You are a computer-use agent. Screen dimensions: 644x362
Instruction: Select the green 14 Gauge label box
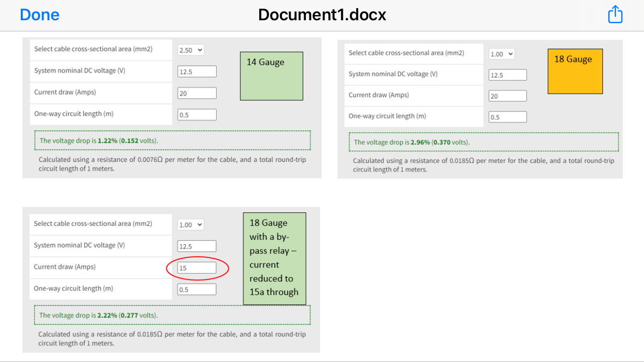(x=271, y=76)
